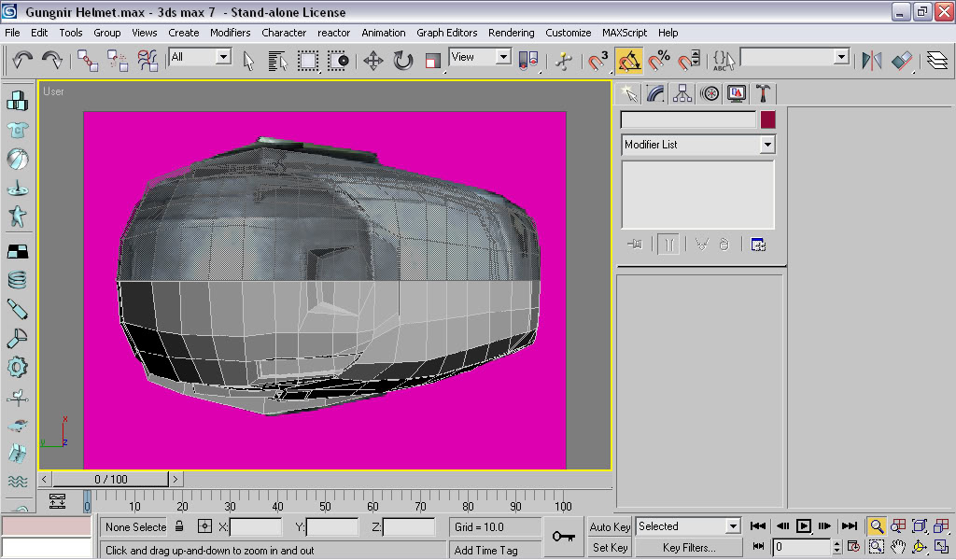Toggle the Selection Lock padlock
956x560 pixels.
click(179, 526)
